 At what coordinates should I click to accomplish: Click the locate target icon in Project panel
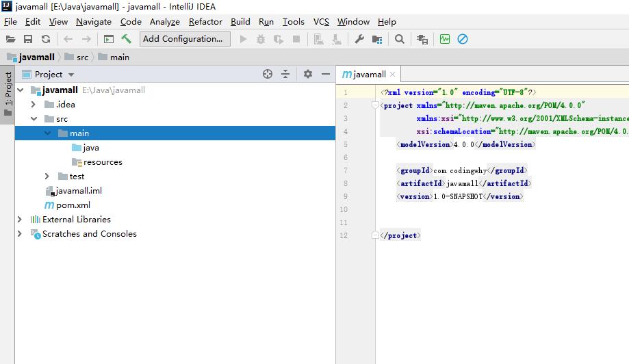click(268, 74)
